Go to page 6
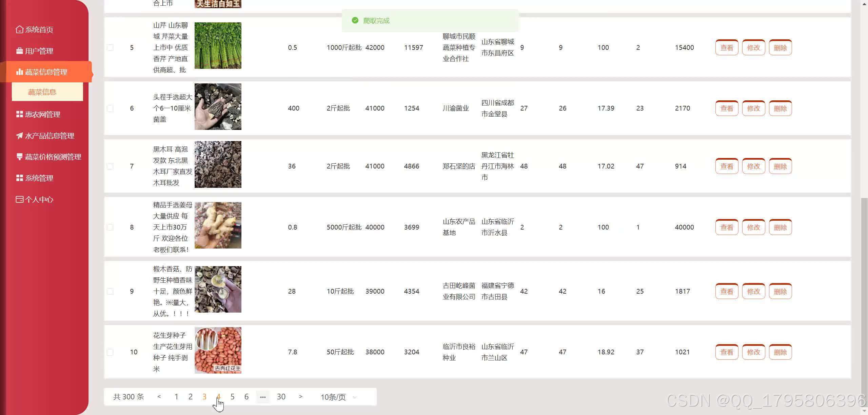Viewport: 868px width, 415px height. [246, 397]
